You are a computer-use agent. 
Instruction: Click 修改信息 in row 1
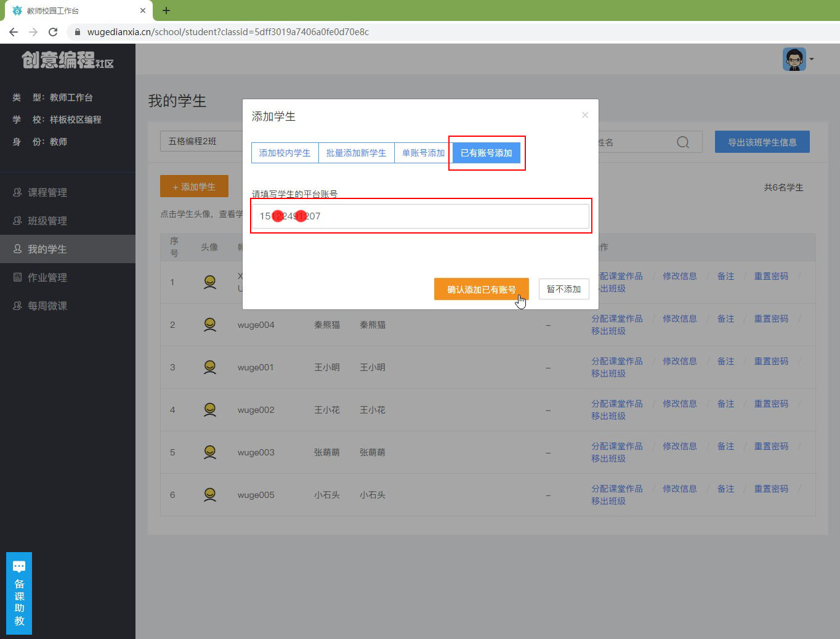pyautogui.click(x=680, y=276)
